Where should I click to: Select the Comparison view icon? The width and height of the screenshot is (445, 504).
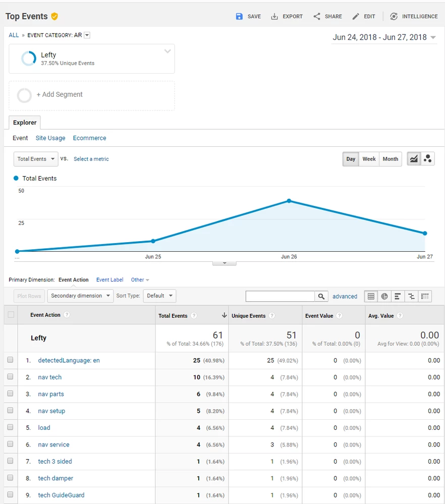411,296
